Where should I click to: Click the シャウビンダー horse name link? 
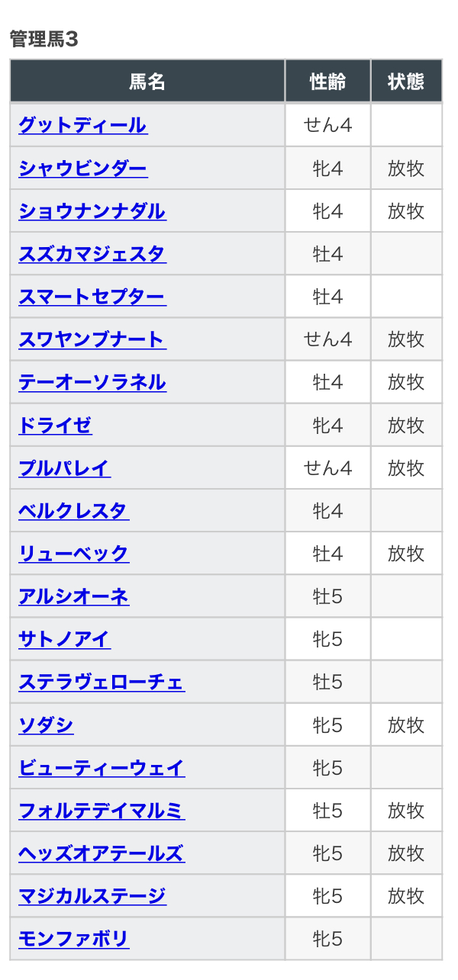pyautogui.click(x=82, y=168)
